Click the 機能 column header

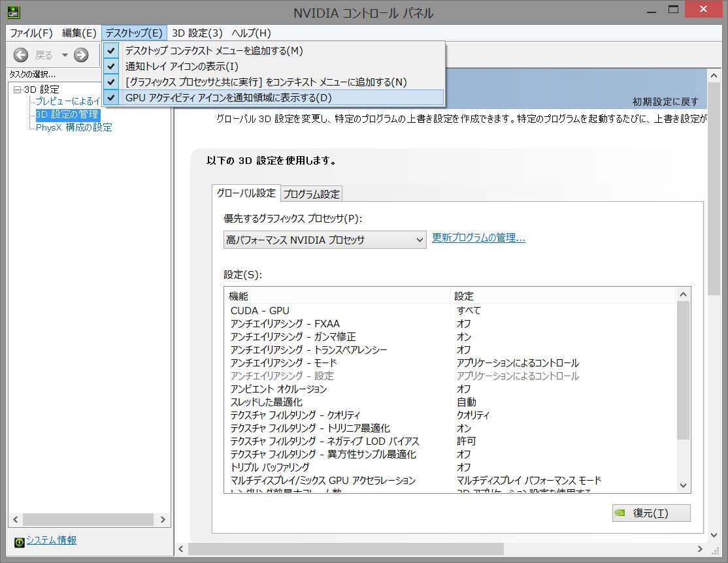(x=337, y=296)
